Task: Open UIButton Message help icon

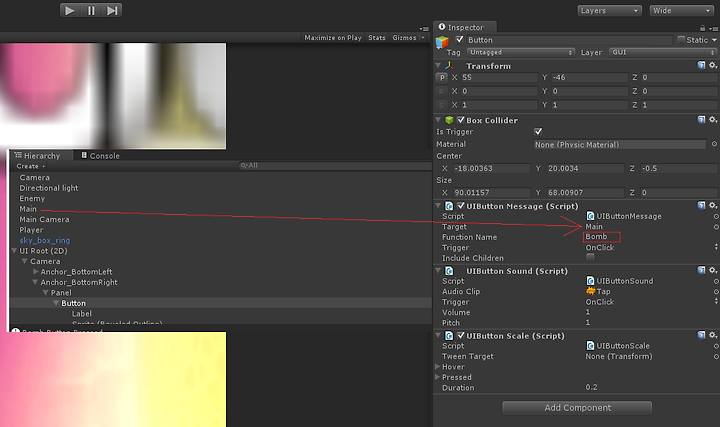Action: click(701, 205)
